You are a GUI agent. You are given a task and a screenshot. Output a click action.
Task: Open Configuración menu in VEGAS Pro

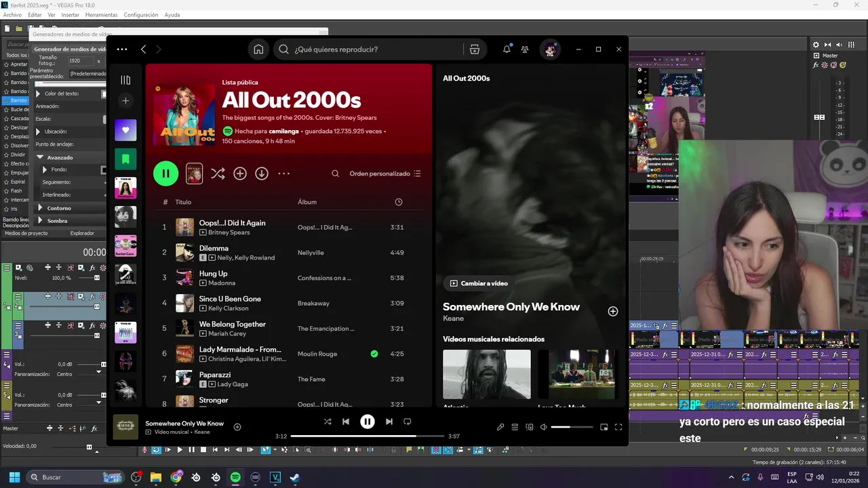141,15
